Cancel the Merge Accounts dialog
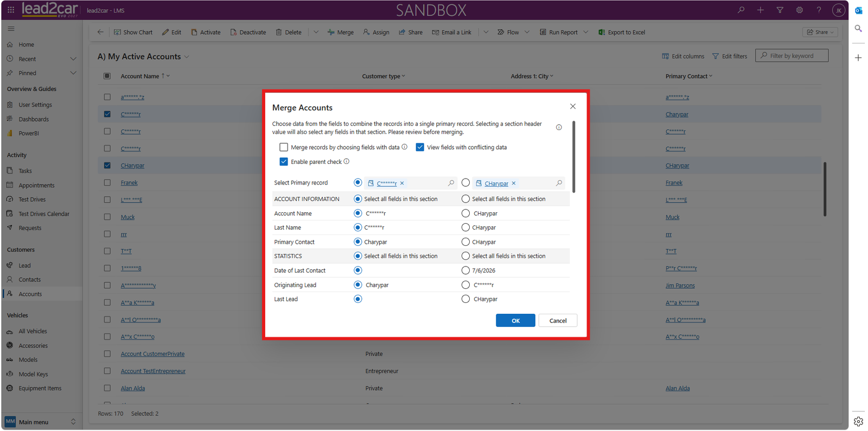The image size is (868, 431). [x=558, y=320]
